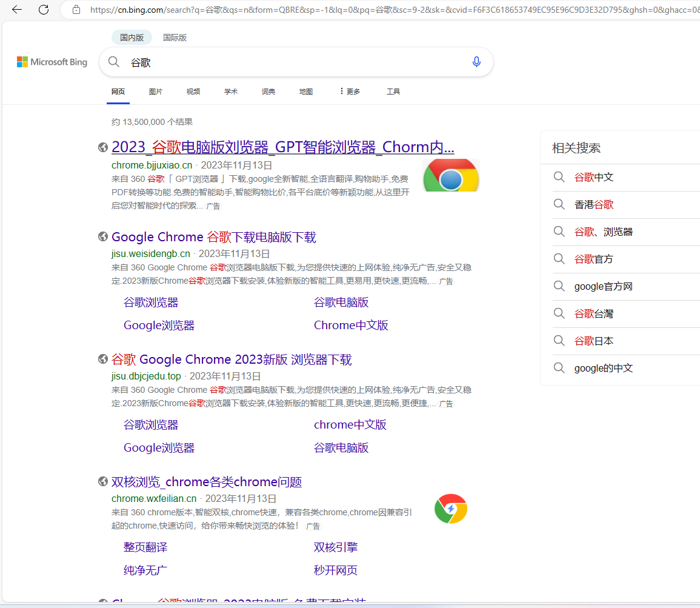700x608 pixels.
Task: Click the 约 13,500,000 个结果 count text
Action: pyautogui.click(x=152, y=122)
